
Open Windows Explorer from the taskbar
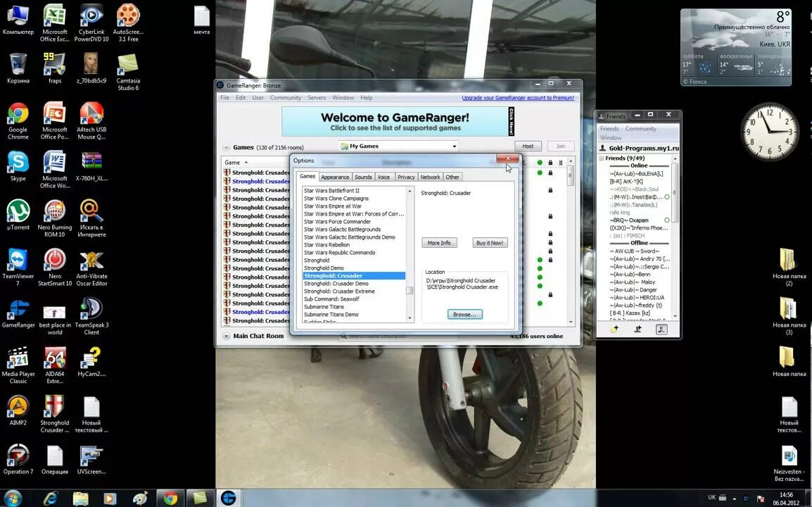click(x=80, y=498)
